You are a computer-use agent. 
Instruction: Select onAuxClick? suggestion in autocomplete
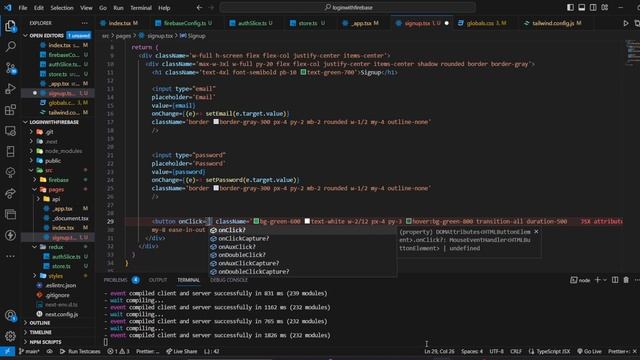(302, 247)
